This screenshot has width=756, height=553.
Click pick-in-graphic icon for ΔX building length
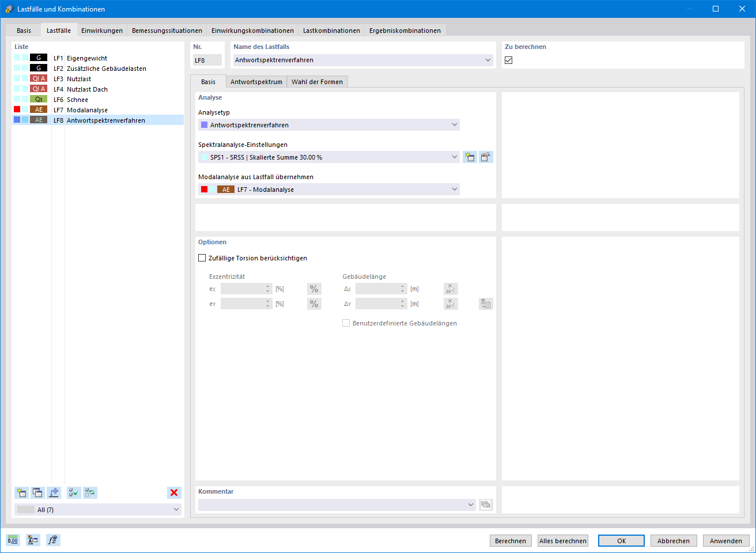(x=451, y=289)
